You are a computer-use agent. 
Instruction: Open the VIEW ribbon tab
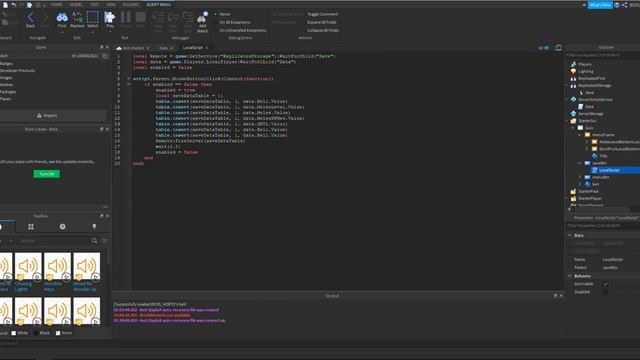[x=111, y=4]
